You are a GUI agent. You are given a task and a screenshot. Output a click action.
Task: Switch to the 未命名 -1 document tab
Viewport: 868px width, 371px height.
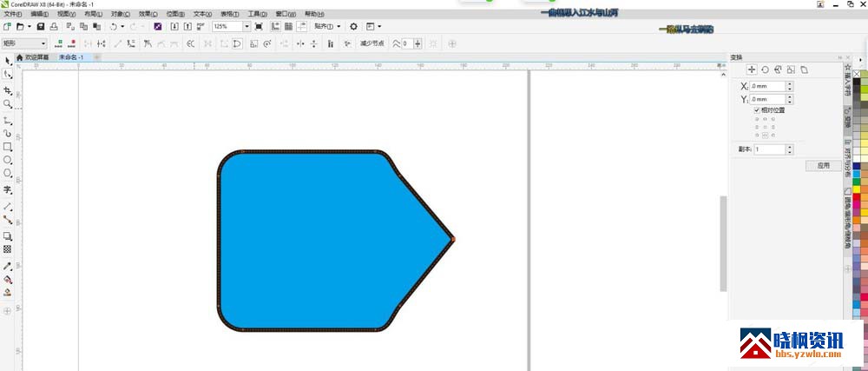(x=71, y=57)
